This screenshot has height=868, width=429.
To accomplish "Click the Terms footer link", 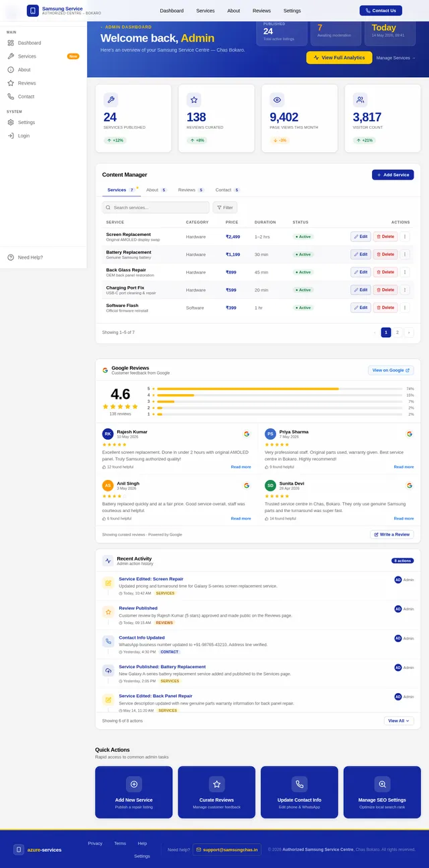I will 120,843.
